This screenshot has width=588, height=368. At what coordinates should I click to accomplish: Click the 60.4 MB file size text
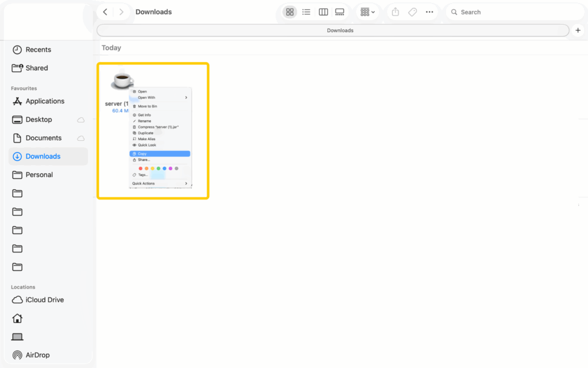click(x=121, y=111)
